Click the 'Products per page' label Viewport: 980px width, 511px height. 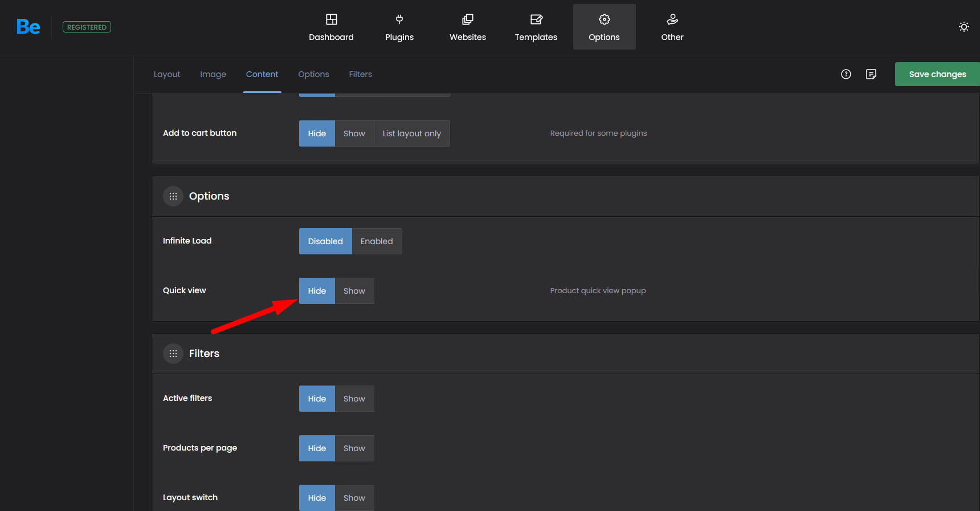click(200, 448)
